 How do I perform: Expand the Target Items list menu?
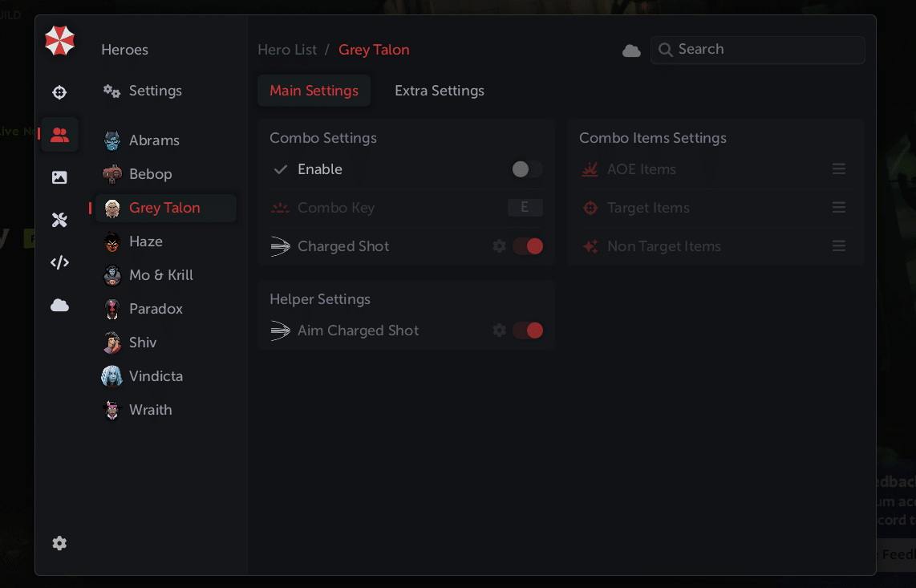[838, 208]
